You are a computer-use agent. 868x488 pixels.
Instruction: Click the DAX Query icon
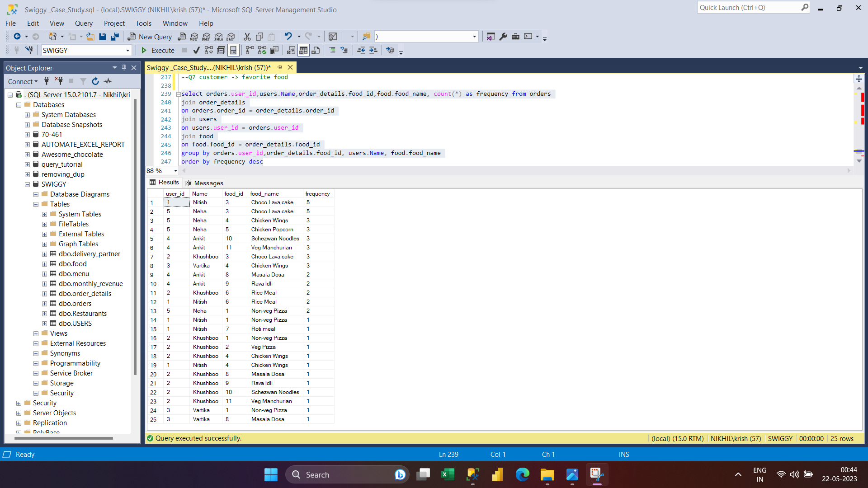click(x=231, y=37)
